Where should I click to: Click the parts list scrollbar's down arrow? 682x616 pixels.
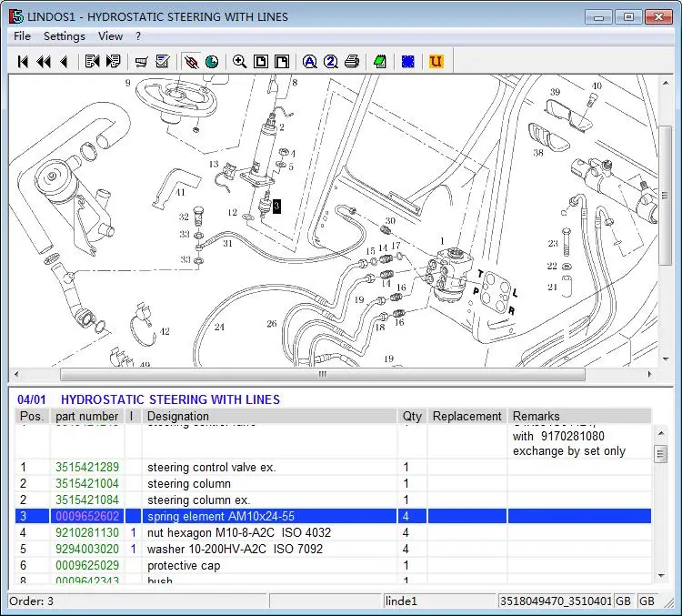click(x=661, y=576)
